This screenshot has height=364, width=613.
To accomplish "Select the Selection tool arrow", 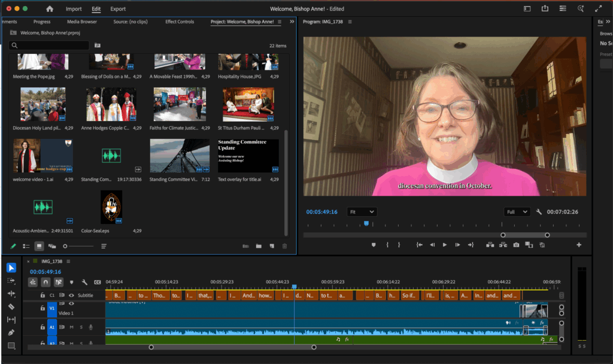I will click(11, 268).
